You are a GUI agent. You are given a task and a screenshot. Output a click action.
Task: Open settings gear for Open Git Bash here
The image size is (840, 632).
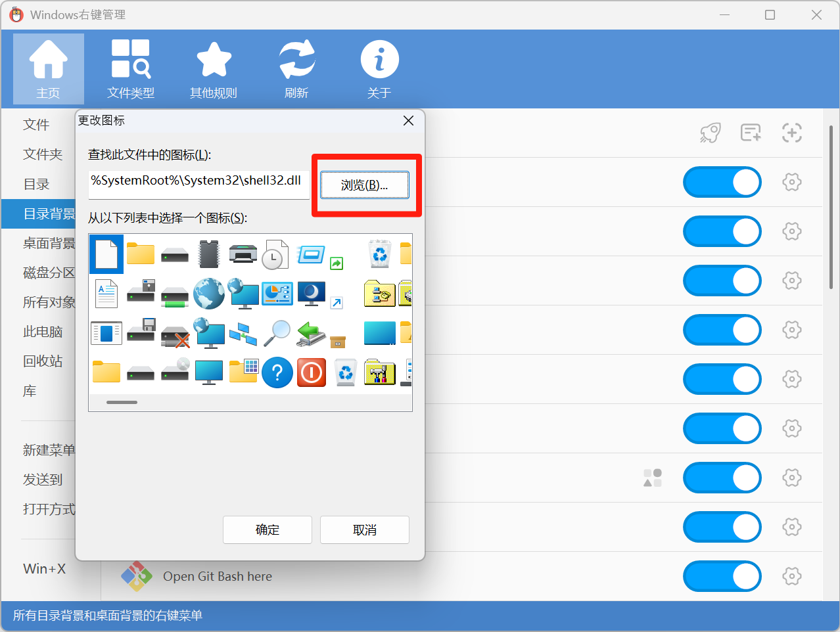click(792, 576)
